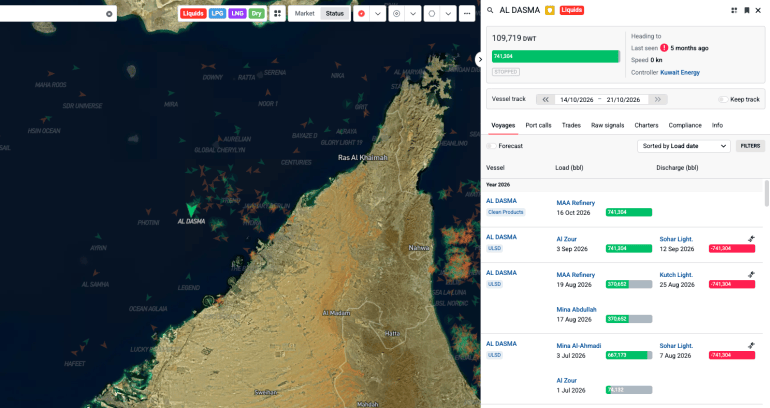Switch to the Port calls tab
This screenshot has height=408, width=770.
click(x=538, y=125)
